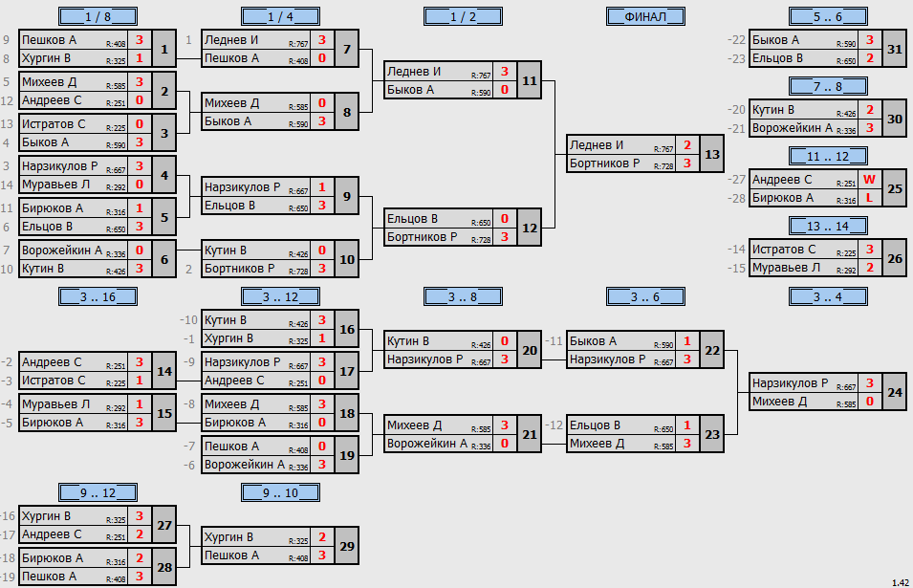Viewport: 913px width, 588px height.
Task: Select the '1 / 2' round header
Action: point(463,16)
